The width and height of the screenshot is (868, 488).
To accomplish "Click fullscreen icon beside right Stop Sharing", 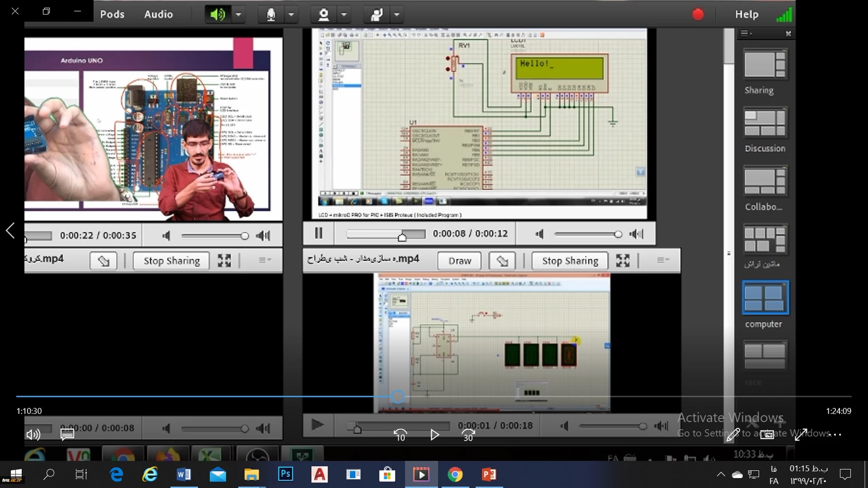I will point(622,261).
